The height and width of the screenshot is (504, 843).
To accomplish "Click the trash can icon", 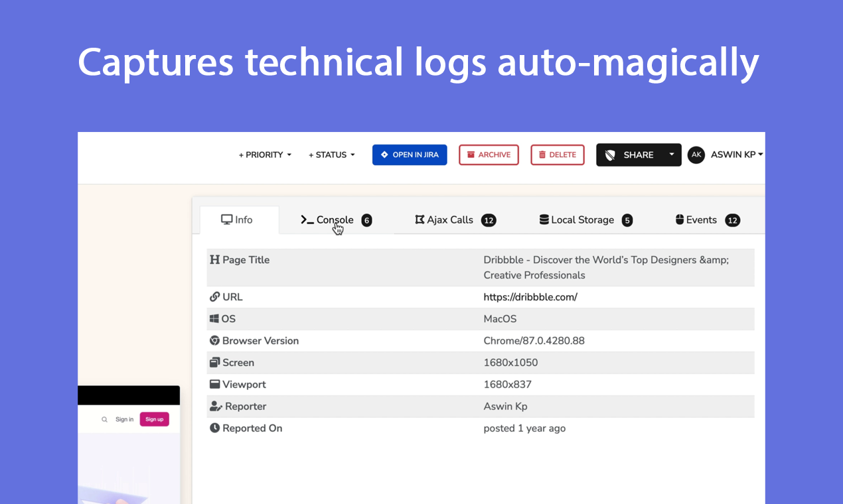I will click(542, 155).
